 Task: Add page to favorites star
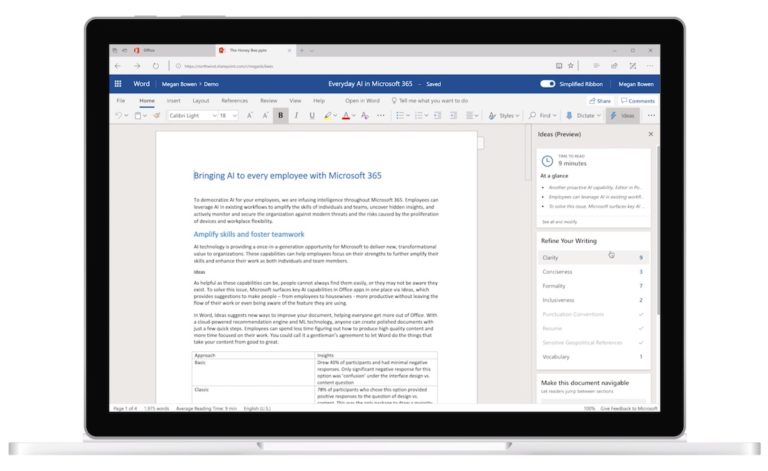click(x=571, y=66)
